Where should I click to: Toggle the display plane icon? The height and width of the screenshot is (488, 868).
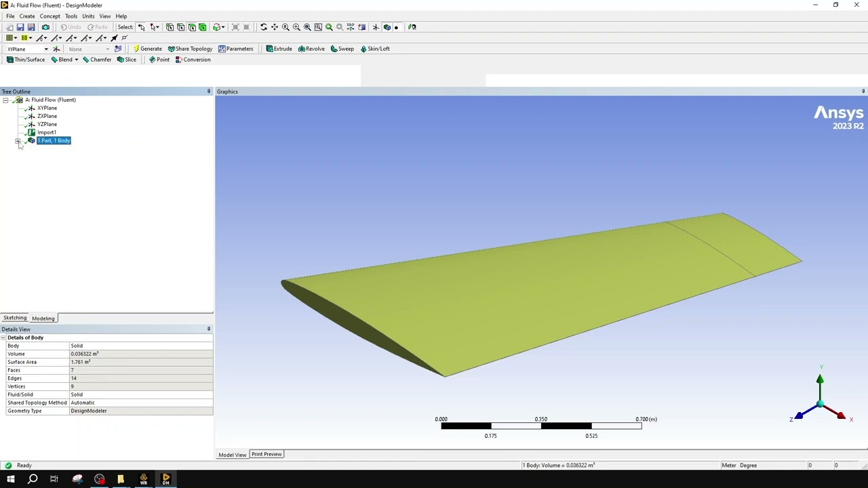click(x=376, y=27)
